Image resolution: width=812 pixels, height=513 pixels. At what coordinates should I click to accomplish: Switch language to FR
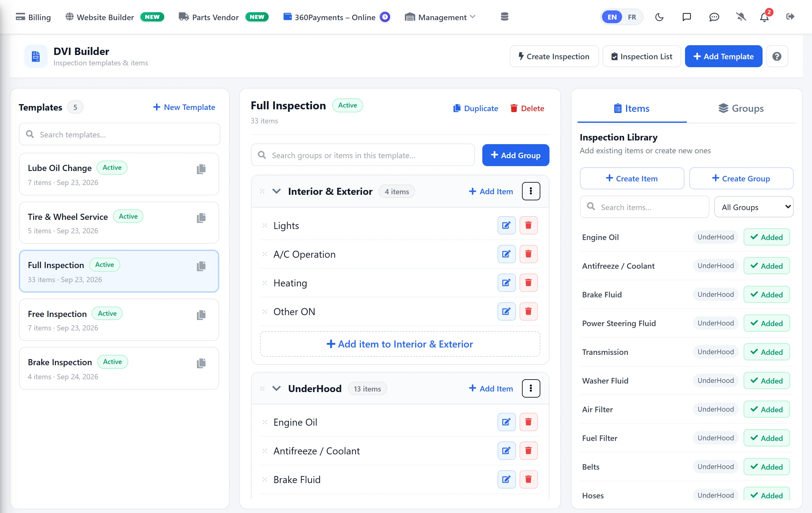point(632,17)
